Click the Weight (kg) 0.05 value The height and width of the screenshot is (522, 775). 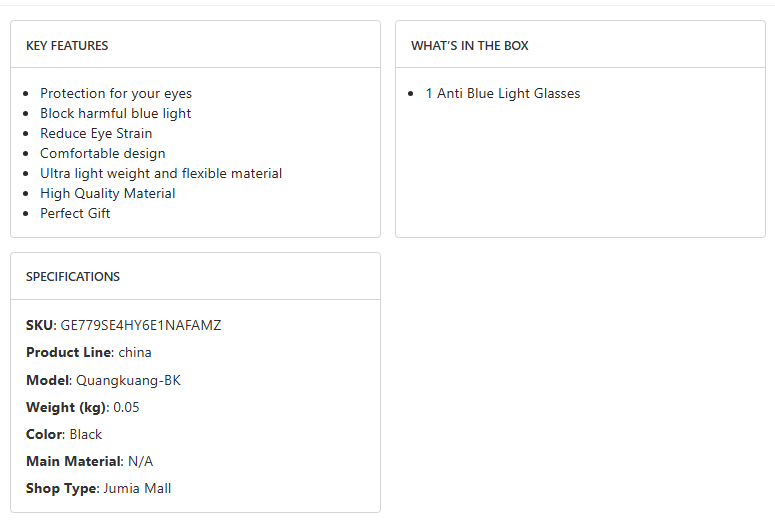tap(127, 407)
